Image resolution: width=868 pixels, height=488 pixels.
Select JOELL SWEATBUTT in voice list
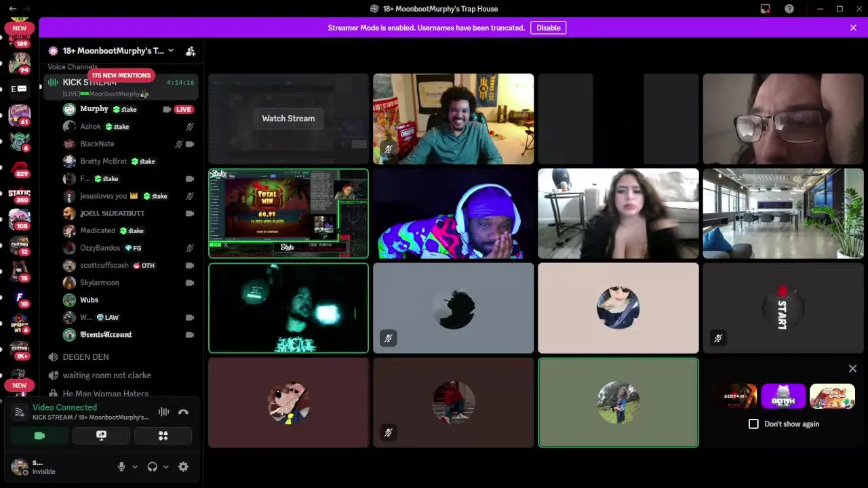112,213
